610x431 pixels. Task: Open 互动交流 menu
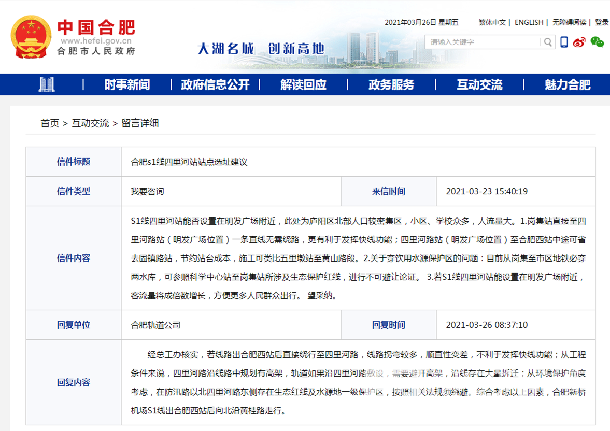click(x=480, y=84)
